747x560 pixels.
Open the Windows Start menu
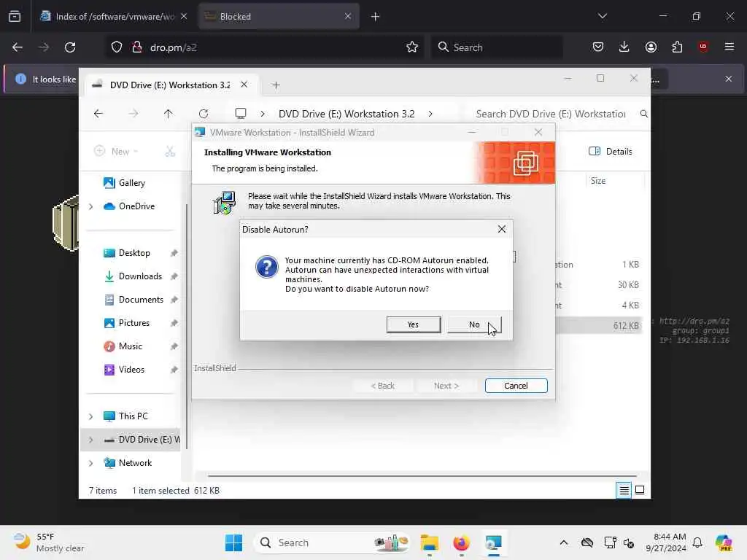coord(233,542)
